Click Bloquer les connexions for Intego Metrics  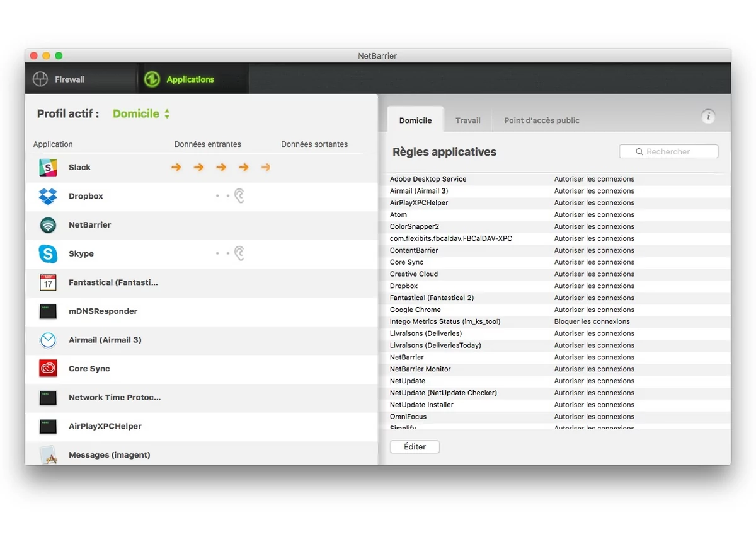pyautogui.click(x=592, y=321)
